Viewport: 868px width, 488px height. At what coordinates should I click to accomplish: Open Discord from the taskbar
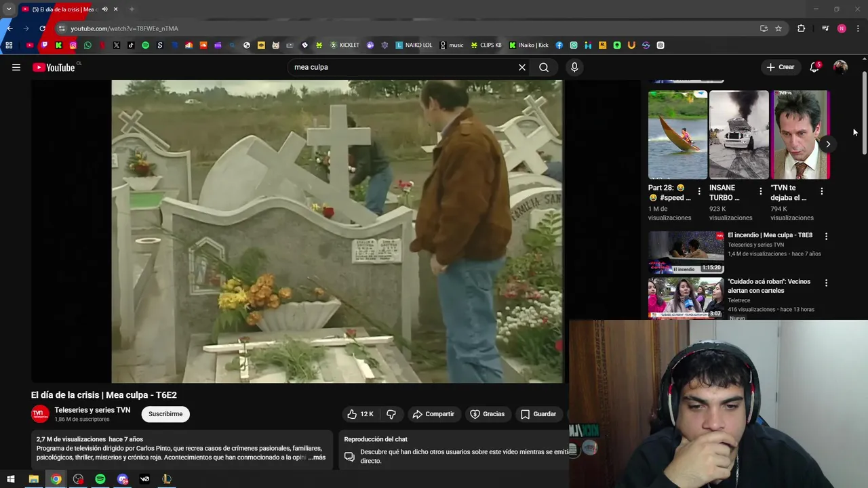click(x=123, y=479)
